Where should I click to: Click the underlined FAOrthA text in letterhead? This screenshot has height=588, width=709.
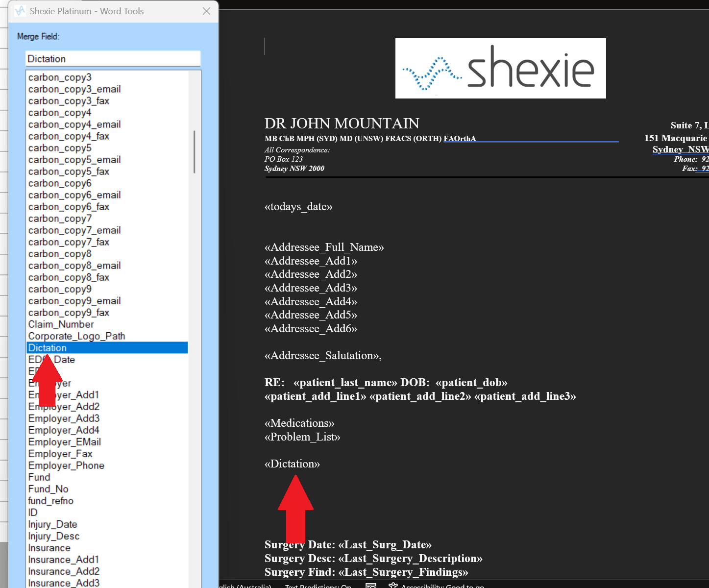[460, 139]
